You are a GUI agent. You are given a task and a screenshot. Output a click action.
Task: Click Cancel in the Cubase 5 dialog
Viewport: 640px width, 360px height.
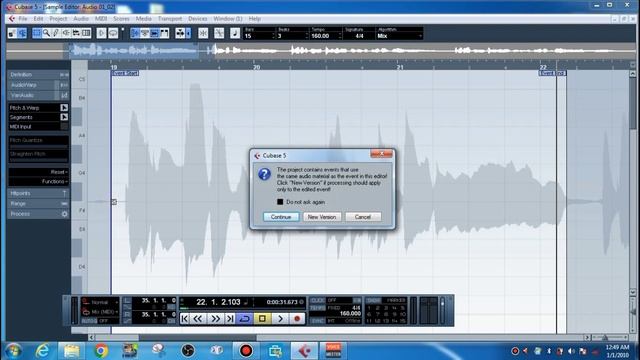point(363,217)
